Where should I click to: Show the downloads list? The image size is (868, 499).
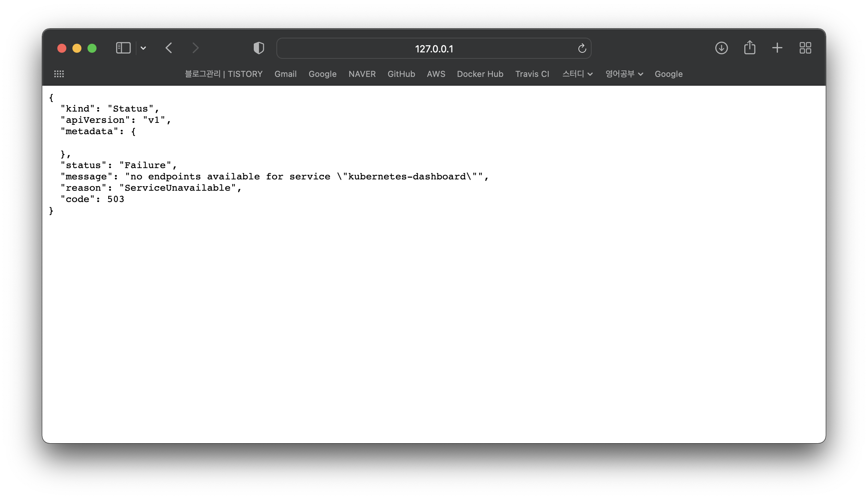click(x=721, y=48)
